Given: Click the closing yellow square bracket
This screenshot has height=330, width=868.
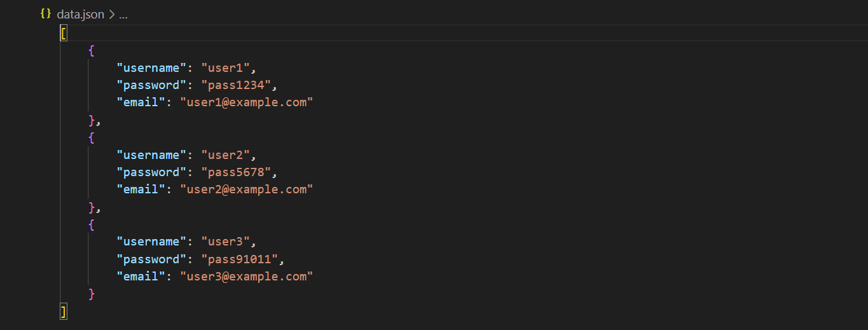Looking at the screenshot, I should (x=64, y=311).
